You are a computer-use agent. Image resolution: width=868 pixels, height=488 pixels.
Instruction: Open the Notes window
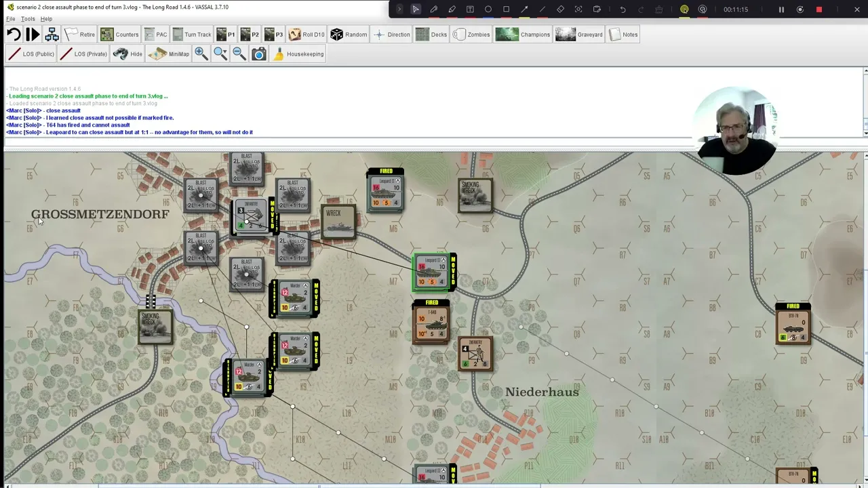click(x=623, y=35)
